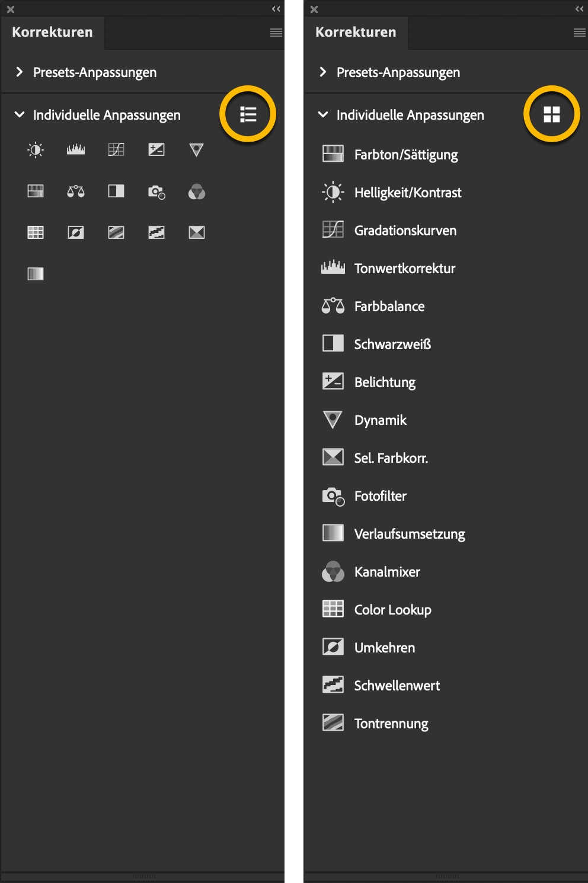Click the Channel Mixer circles icon in the icon grid

(197, 191)
